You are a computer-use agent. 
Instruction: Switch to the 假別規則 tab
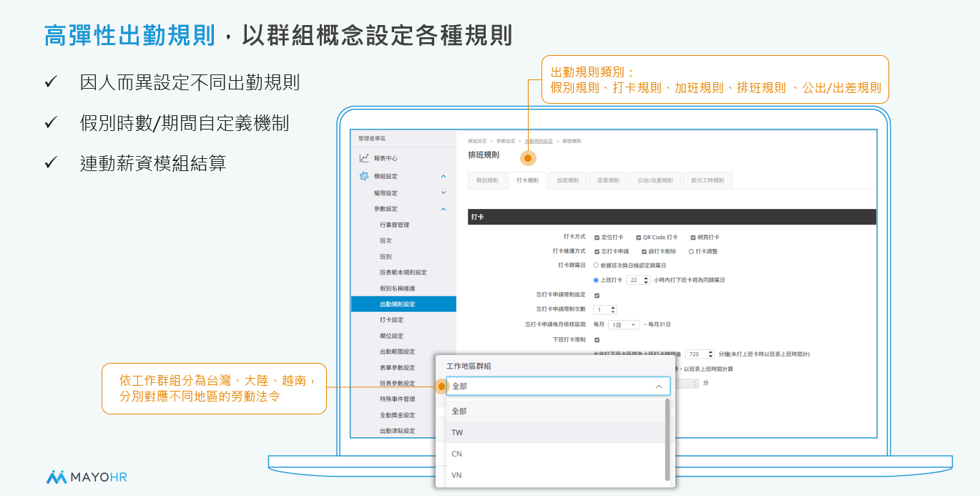coord(487,180)
